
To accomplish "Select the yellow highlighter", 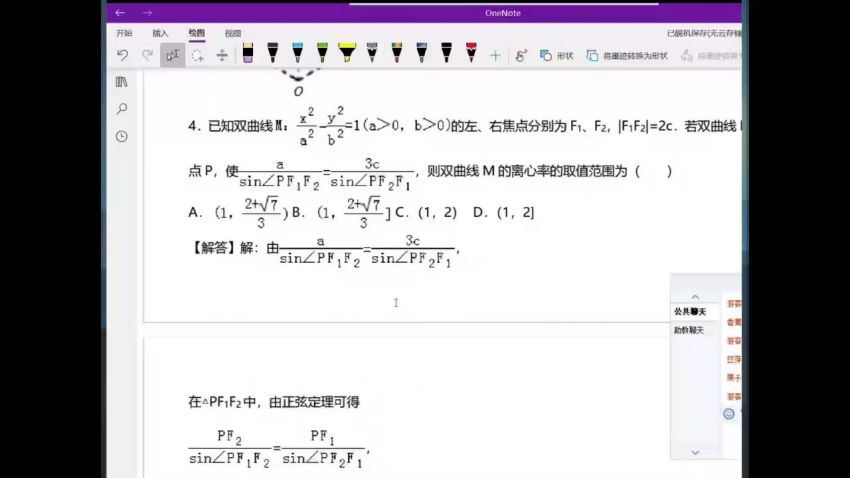I will tap(347, 53).
